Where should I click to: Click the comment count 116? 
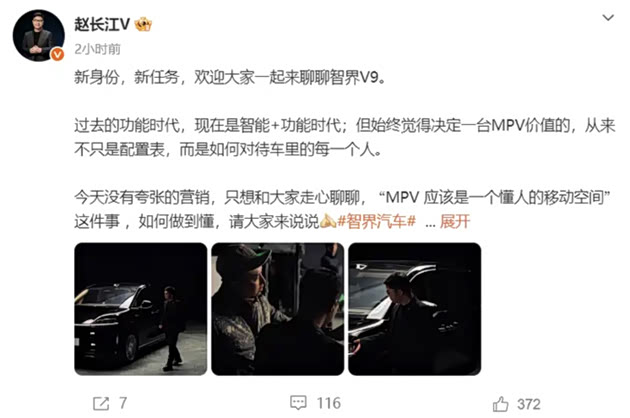click(x=329, y=403)
